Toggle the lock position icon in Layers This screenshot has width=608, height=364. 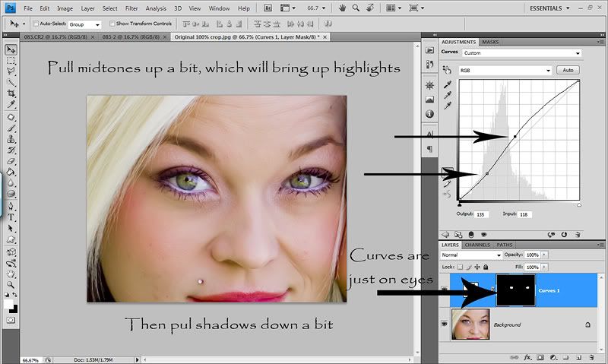477,267
